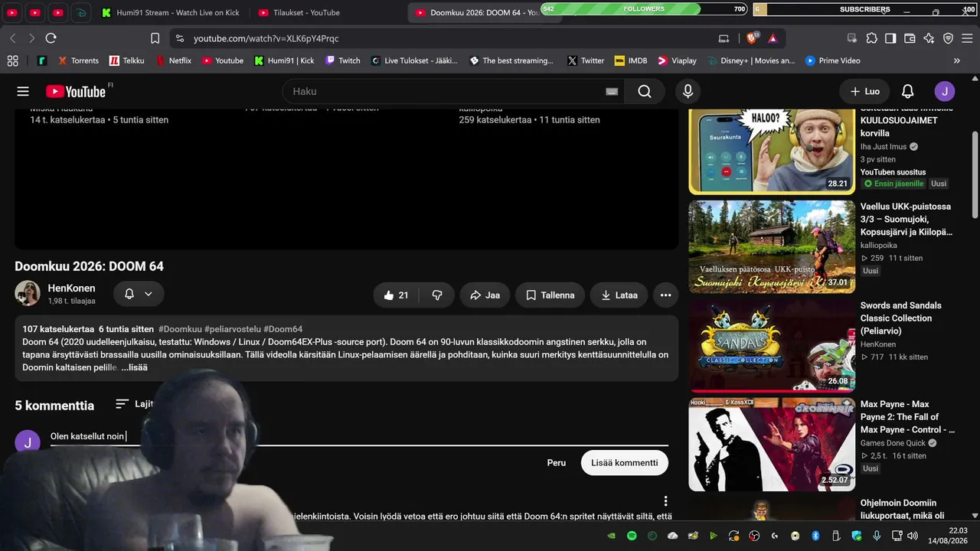The width and height of the screenshot is (980, 551).
Task: Open OBS Studio tray icon
Action: tap(754, 536)
